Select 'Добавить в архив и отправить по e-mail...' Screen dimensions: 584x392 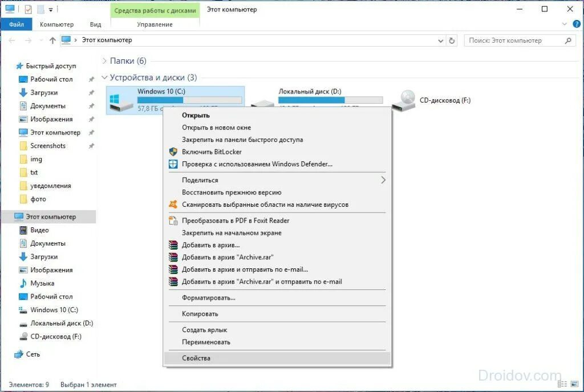point(277,269)
